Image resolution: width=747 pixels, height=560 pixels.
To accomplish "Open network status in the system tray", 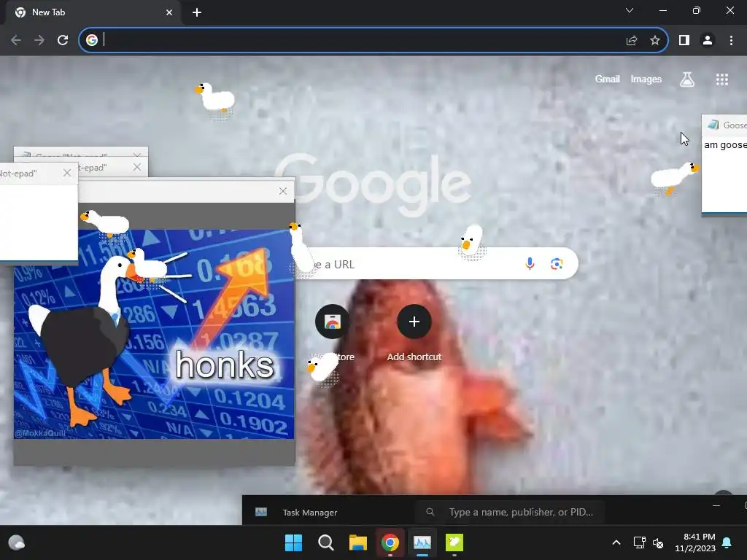I will tap(639, 542).
